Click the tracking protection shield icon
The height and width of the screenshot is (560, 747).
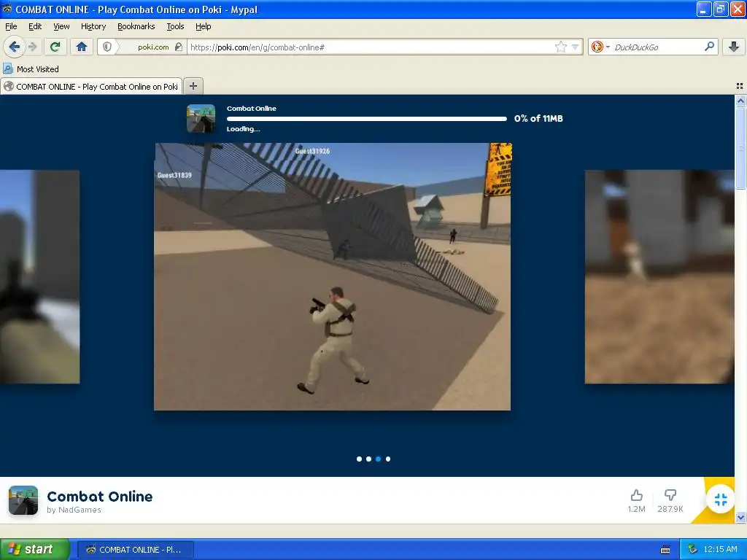[x=107, y=47]
